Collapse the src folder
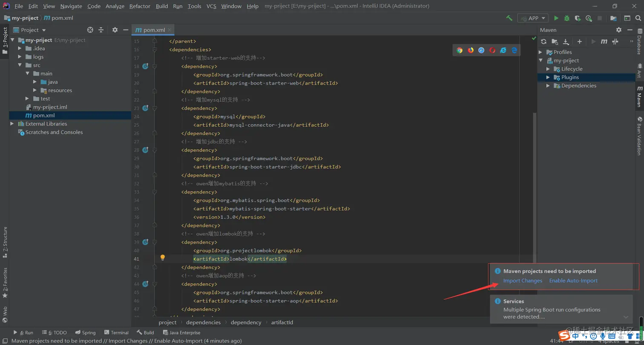Screen dimensions: 644x345 (20, 65)
